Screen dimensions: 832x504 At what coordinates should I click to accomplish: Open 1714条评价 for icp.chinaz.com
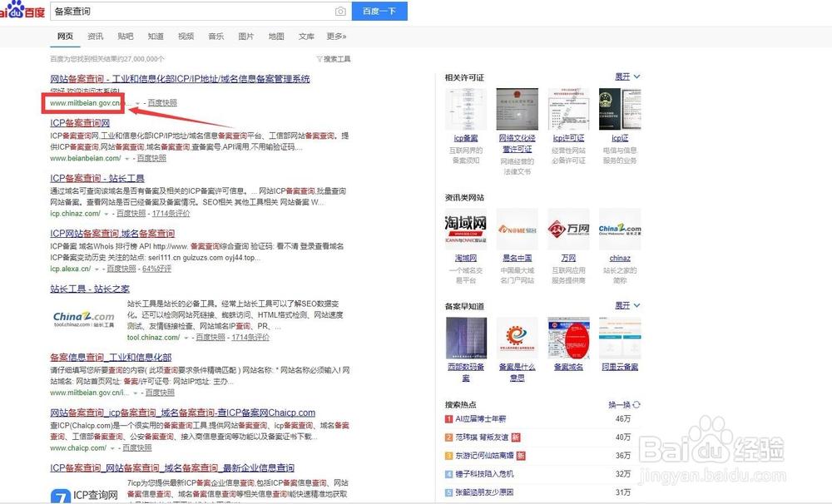click(x=171, y=213)
